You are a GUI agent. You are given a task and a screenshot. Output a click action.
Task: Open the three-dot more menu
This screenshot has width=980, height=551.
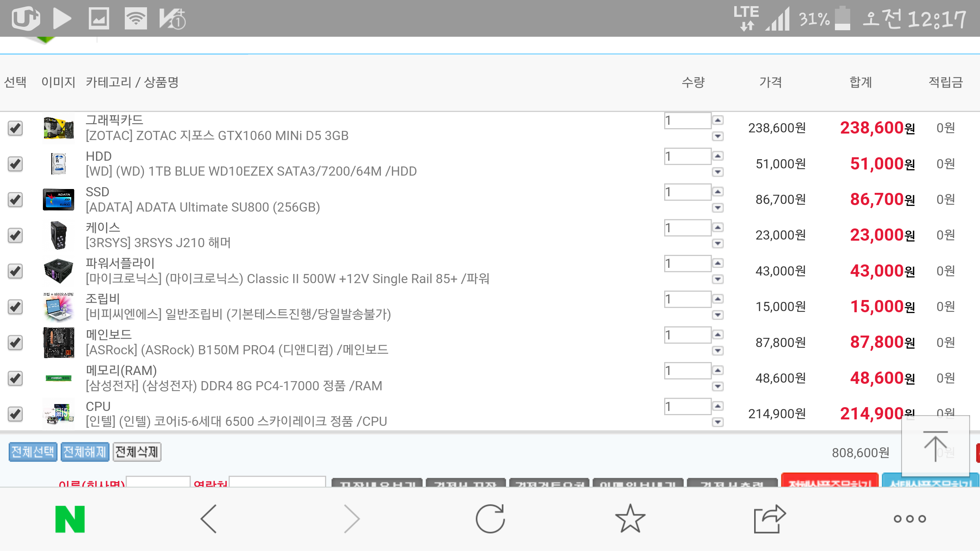(910, 519)
